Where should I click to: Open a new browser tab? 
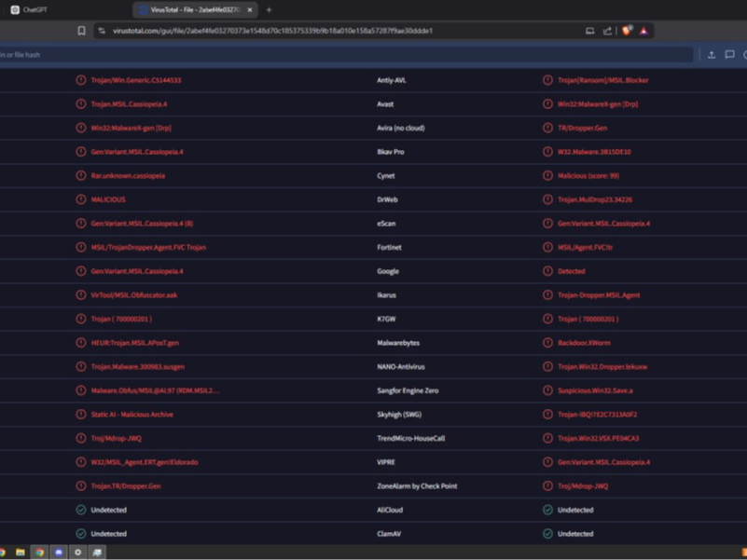[269, 9]
